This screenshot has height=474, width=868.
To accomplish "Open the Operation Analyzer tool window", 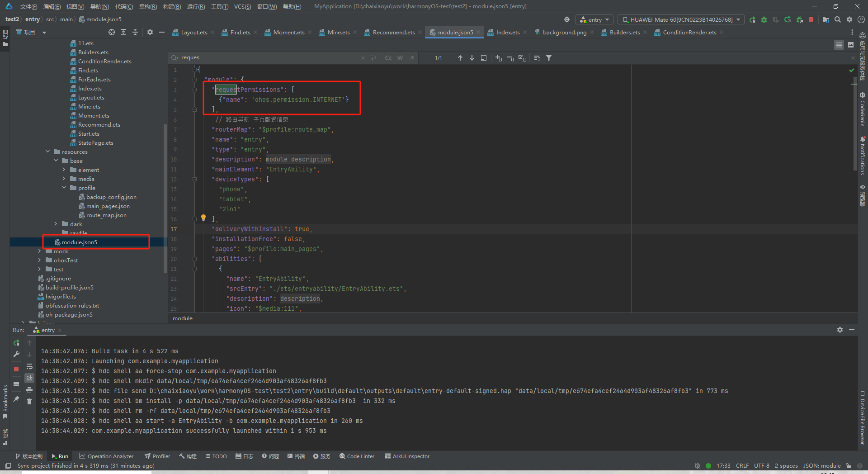I will [x=106, y=456].
